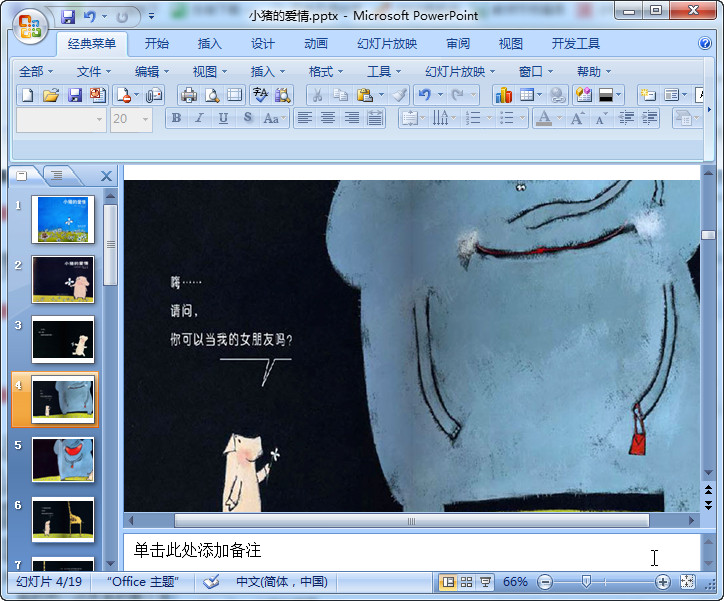
Task: Select the 开始 ribbon tab
Action: click(x=157, y=44)
